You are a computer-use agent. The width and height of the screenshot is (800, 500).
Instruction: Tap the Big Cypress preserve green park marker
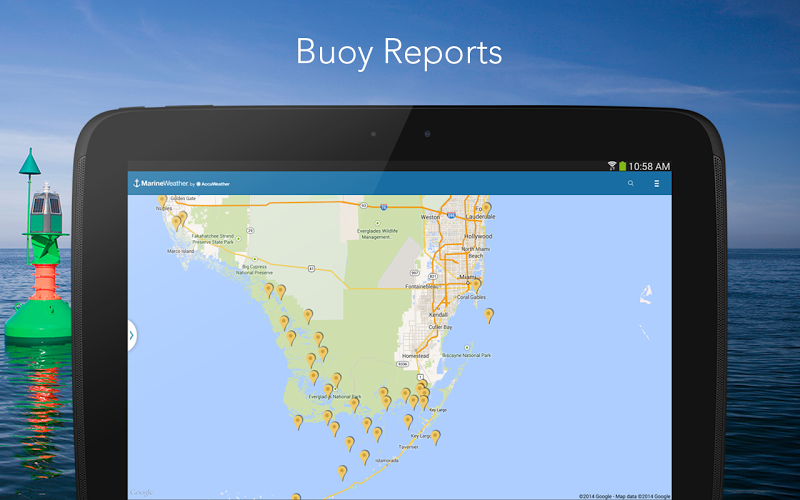[254, 259]
